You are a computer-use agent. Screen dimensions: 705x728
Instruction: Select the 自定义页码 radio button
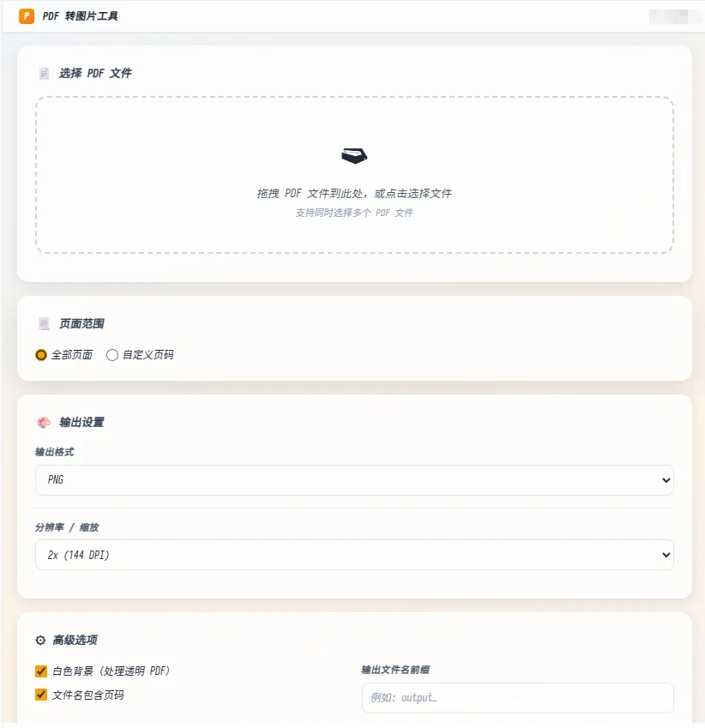tap(112, 355)
